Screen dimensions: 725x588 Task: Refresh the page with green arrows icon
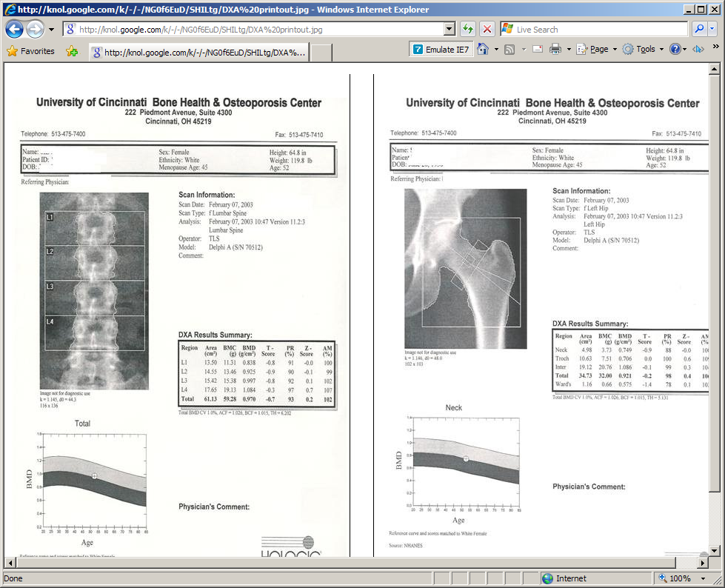click(468, 30)
